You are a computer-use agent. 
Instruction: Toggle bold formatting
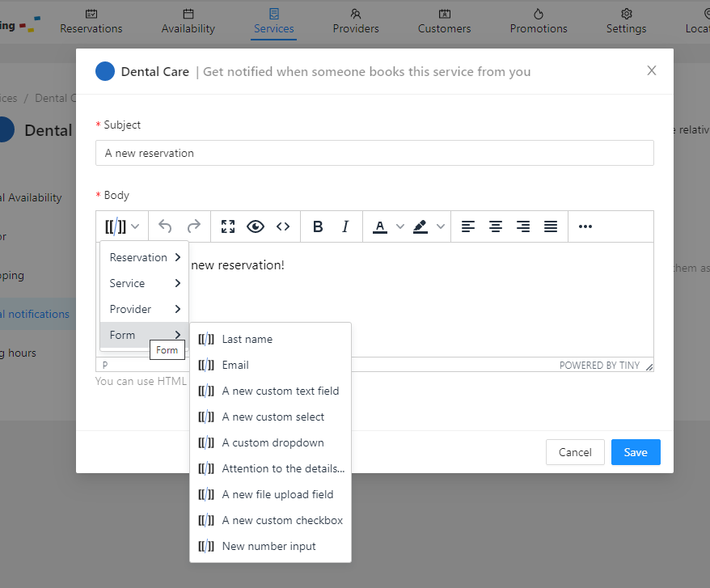point(318,226)
